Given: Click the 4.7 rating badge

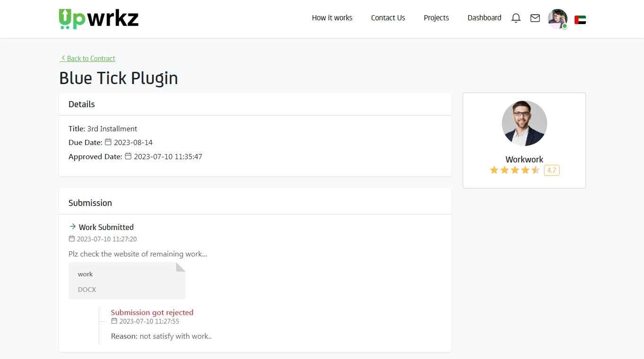Looking at the screenshot, I should click(551, 171).
